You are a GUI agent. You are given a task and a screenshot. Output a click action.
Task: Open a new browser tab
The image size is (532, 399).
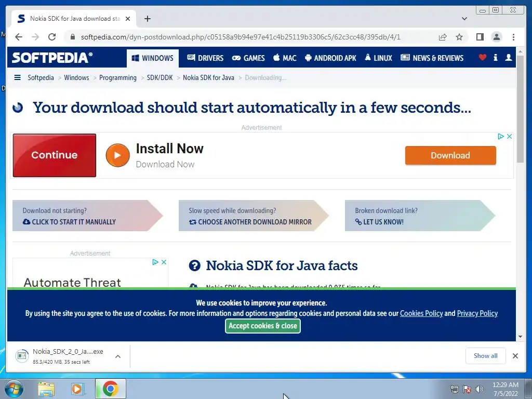pos(147,19)
